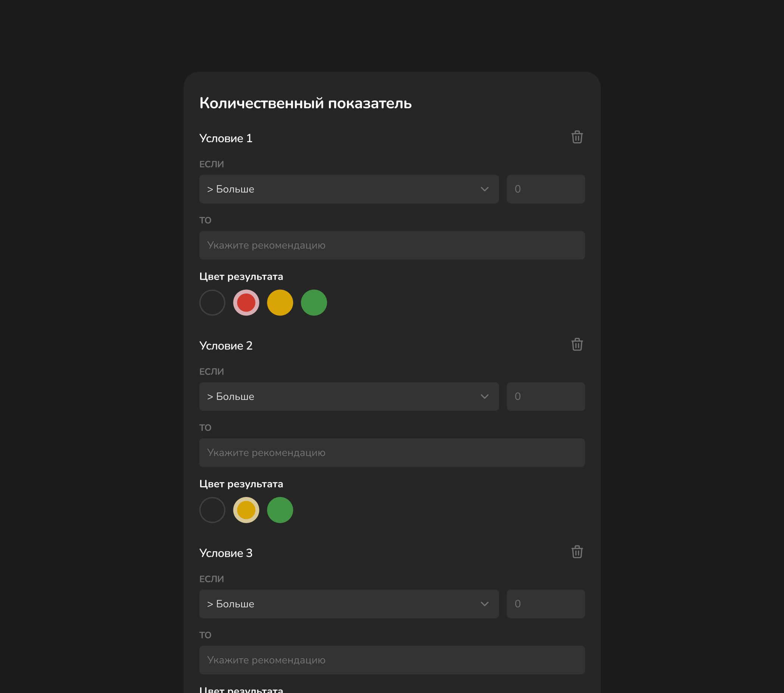Viewport: 784px width, 693px height.
Task: Choose the yellow result color in Условие 1
Action: coord(280,302)
